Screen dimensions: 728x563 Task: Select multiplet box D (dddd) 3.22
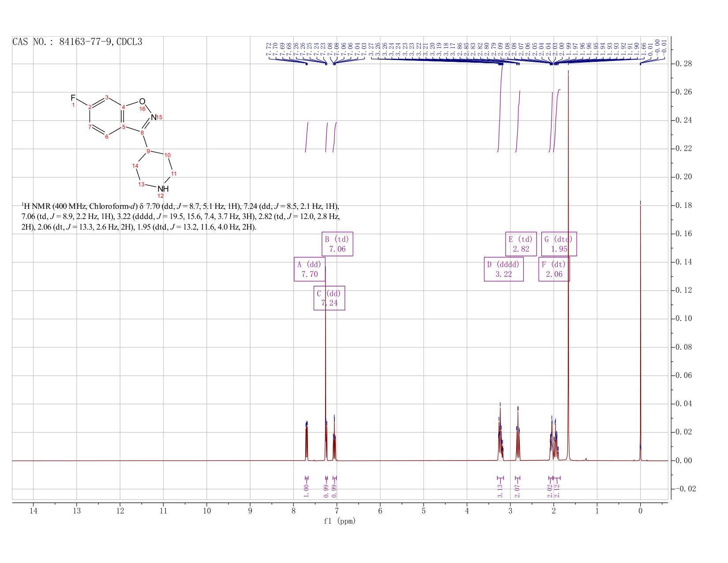(503, 269)
